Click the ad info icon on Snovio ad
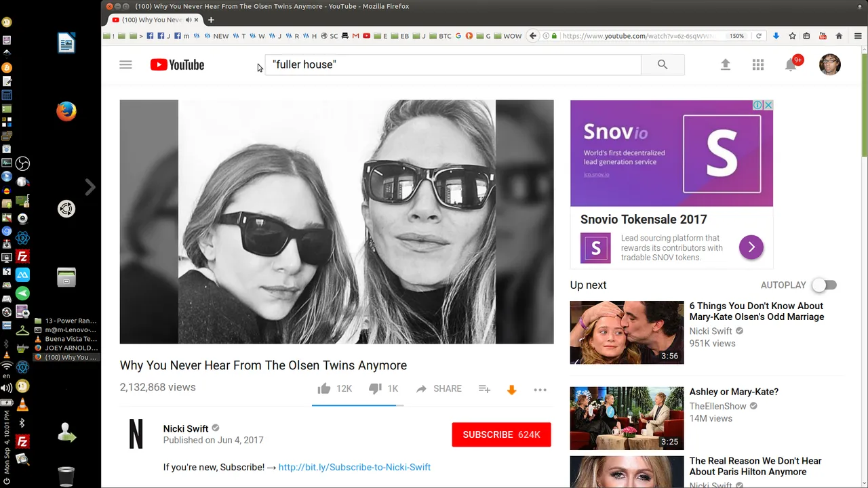Viewport: 868px width, 488px height. coord(758,105)
